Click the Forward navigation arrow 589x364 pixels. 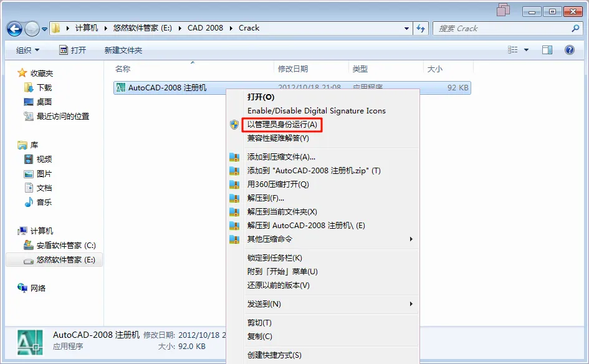coord(32,29)
